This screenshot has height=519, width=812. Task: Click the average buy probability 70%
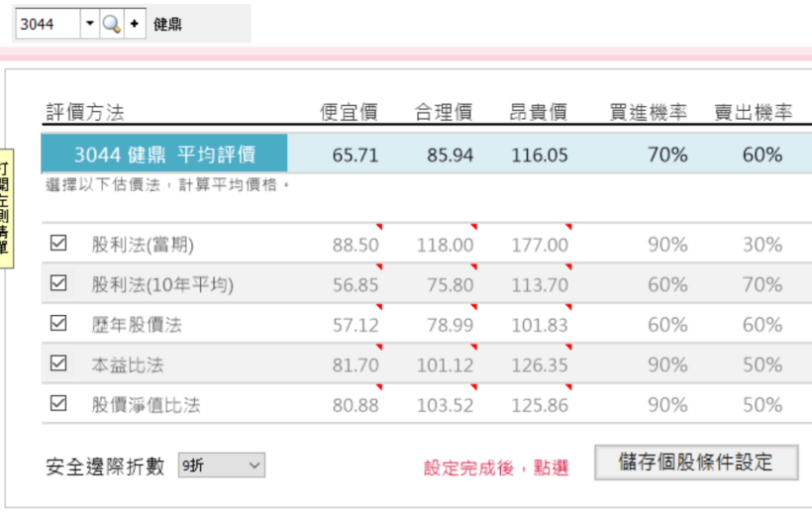[667, 155]
